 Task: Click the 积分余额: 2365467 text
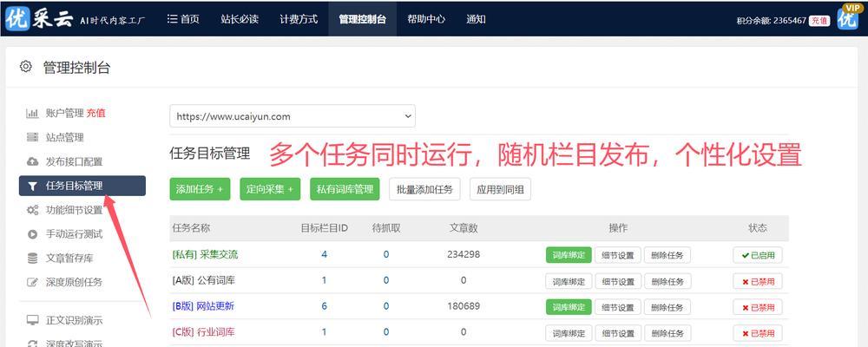pos(771,21)
